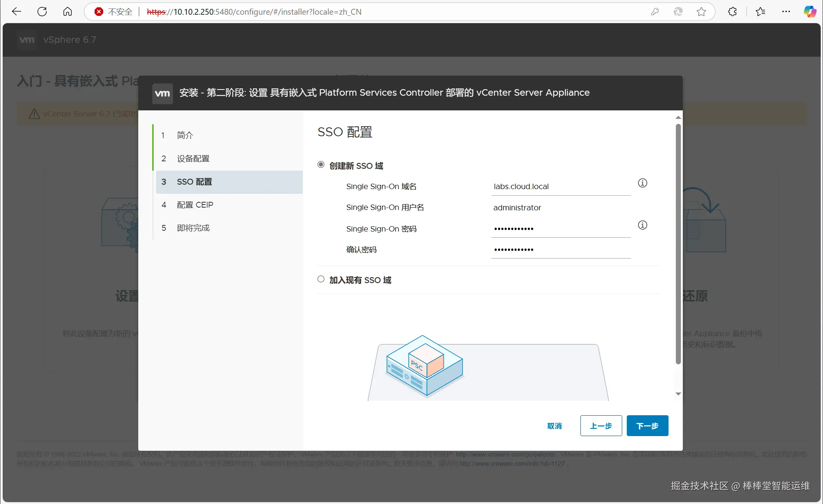Select the 创建新 SSO 域 radio button
The image size is (823, 504).
321,165
